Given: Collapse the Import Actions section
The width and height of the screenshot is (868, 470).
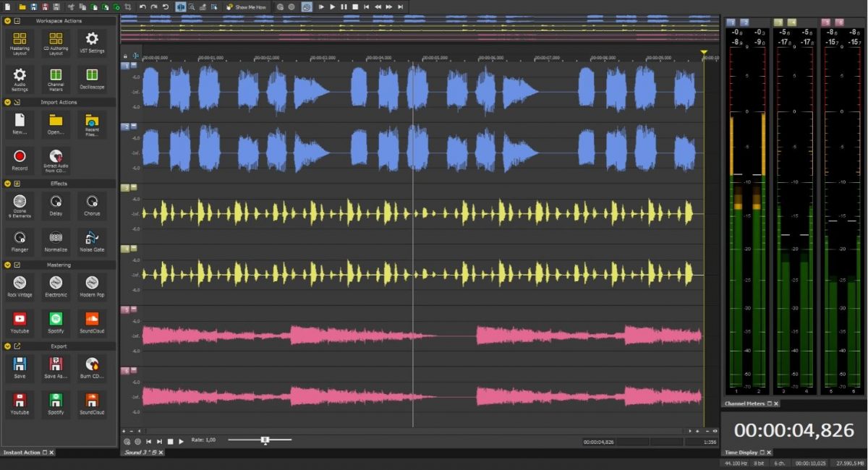Looking at the screenshot, I should (x=6, y=102).
